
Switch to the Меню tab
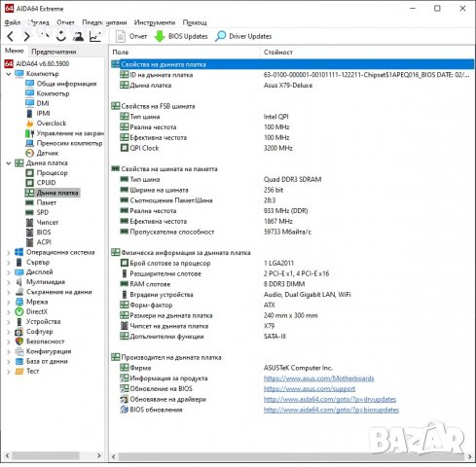click(15, 51)
